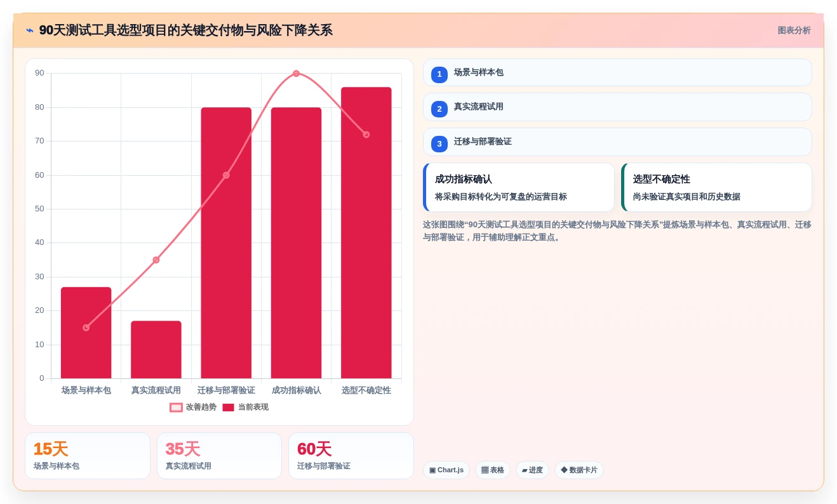Click y-axis tick value 50
Viewport: 837px width, 504px height.
pyautogui.click(x=39, y=209)
